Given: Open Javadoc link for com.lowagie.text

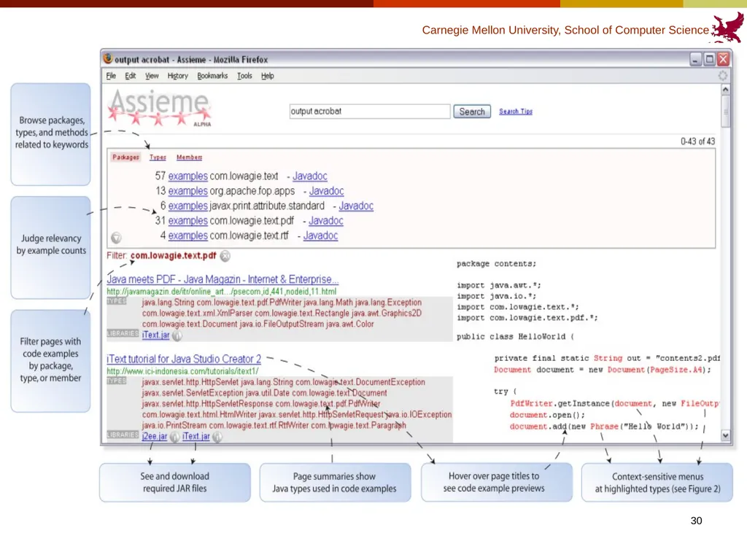Looking at the screenshot, I should (x=309, y=176).
